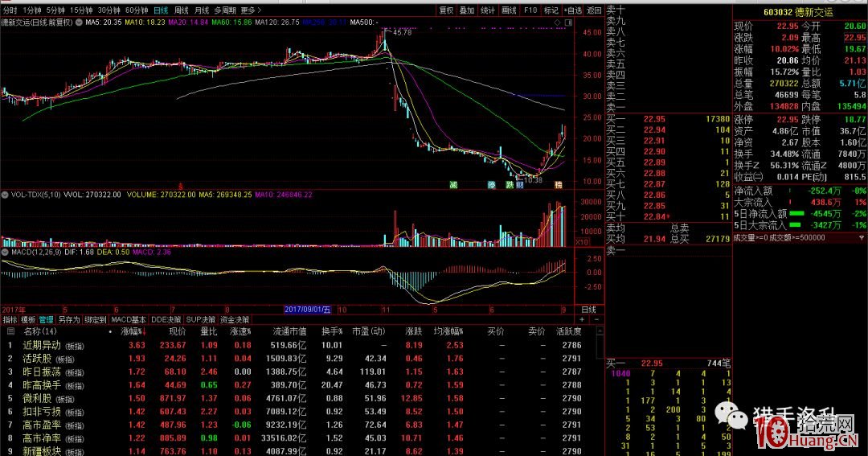Click the panel layout icon beside the diamond

tap(568, 23)
